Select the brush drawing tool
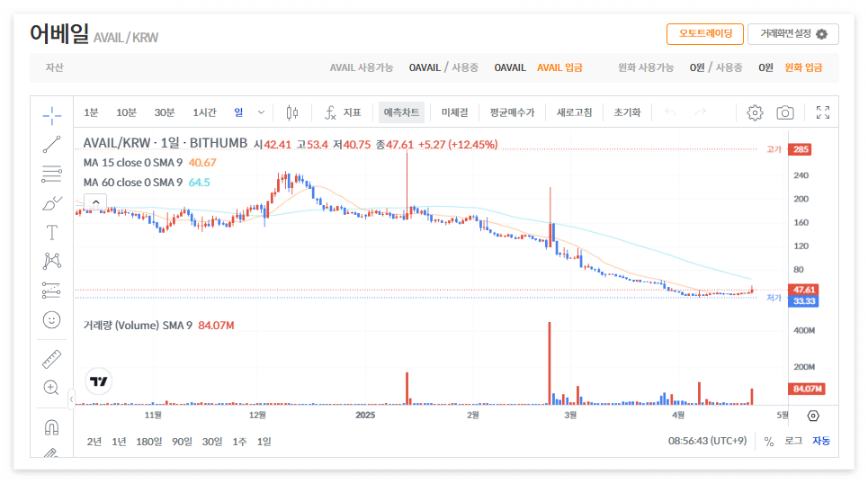868x483 pixels. tap(52, 203)
